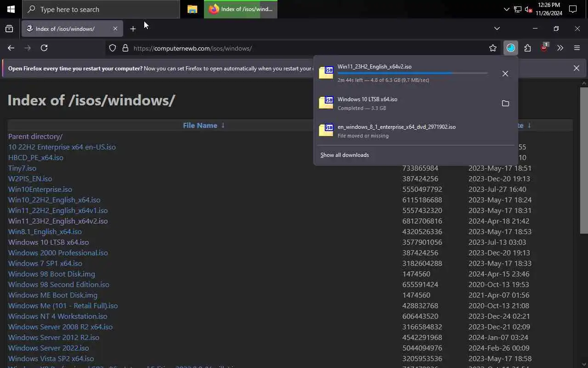Show hidden system tray icons

(507, 9)
